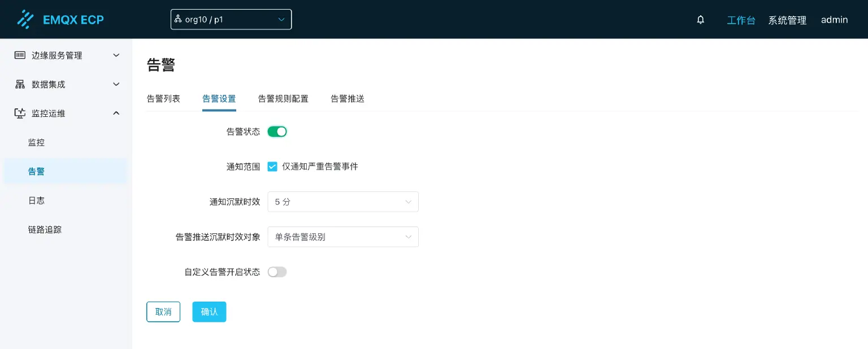868x349 pixels.
Task: Click the 确认 button
Action: 209,311
